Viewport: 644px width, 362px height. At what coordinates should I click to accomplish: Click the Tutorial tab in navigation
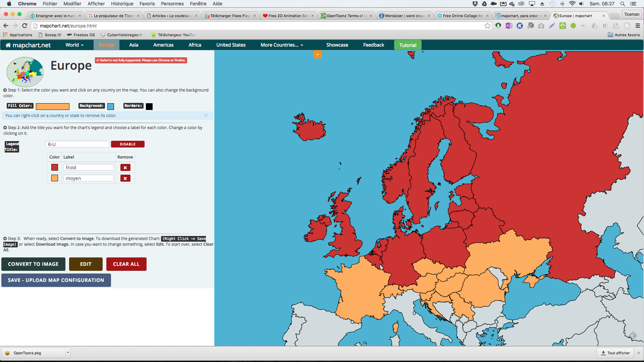coord(408,45)
